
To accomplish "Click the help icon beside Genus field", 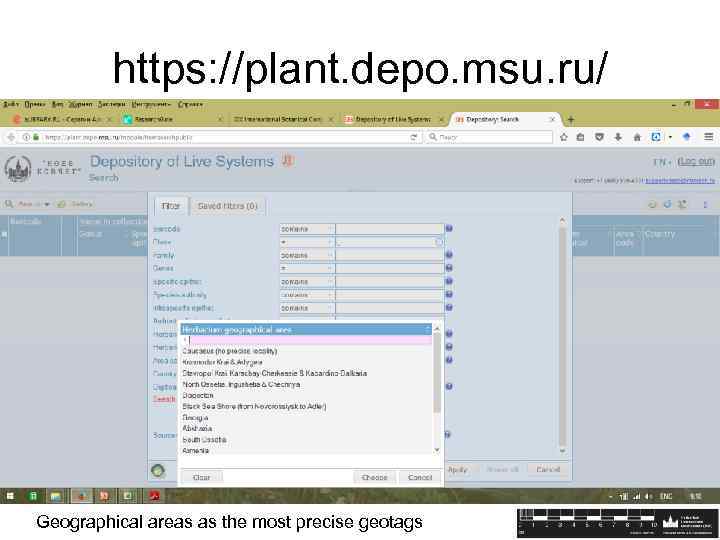I will click(x=449, y=268).
